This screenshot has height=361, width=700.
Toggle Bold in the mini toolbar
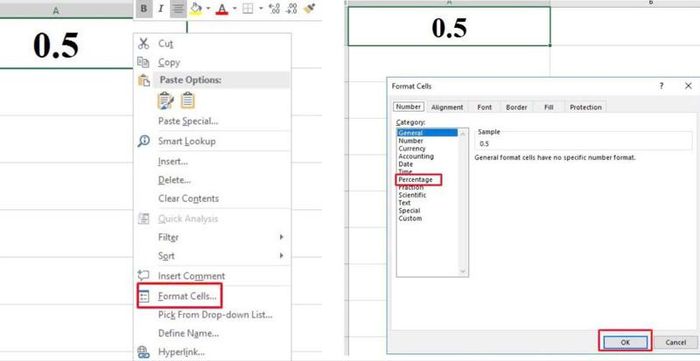coord(144,8)
